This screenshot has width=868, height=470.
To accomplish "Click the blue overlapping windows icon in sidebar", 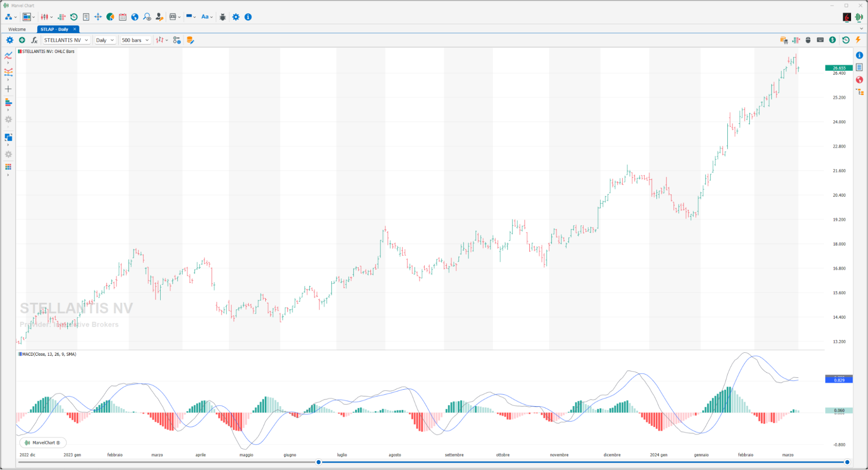I will (8, 137).
